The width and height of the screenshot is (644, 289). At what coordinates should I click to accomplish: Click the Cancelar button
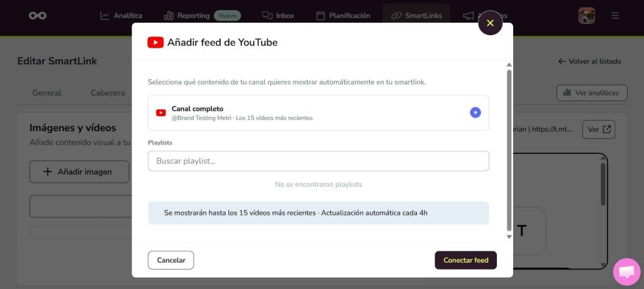tap(171, 260)
